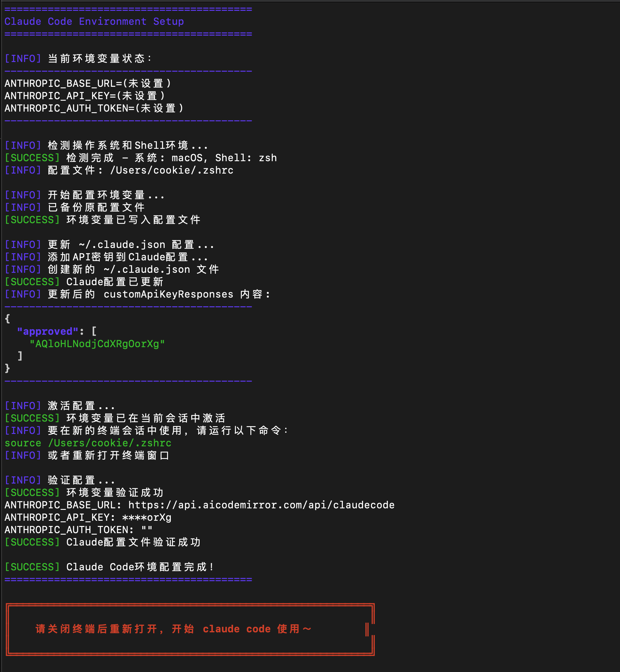Click the '激活配置...' info line
The height and width of the screenshot is (672, 620).
pyautogui.click(x=60, y=406)
